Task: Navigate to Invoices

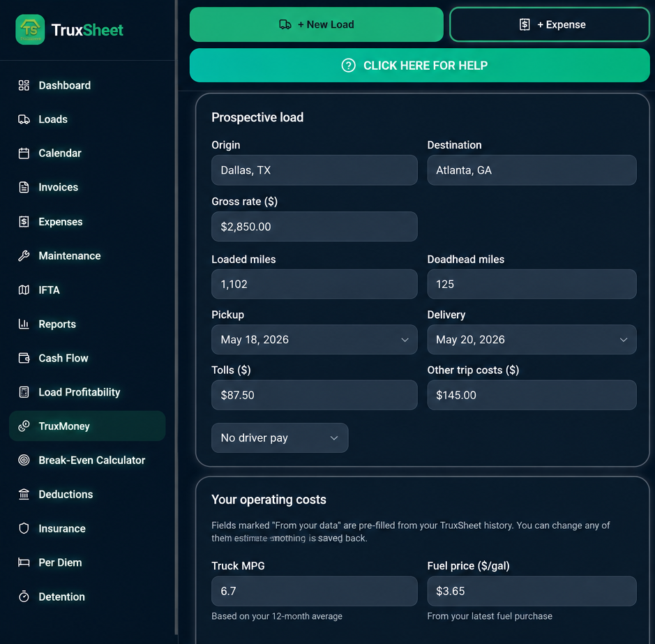Action: point(87,187)
